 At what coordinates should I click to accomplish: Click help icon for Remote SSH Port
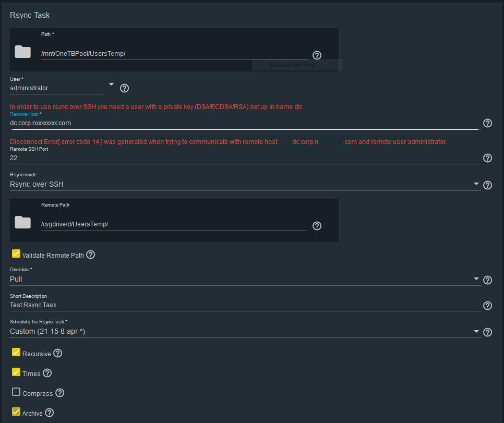(x=487, y=158)
